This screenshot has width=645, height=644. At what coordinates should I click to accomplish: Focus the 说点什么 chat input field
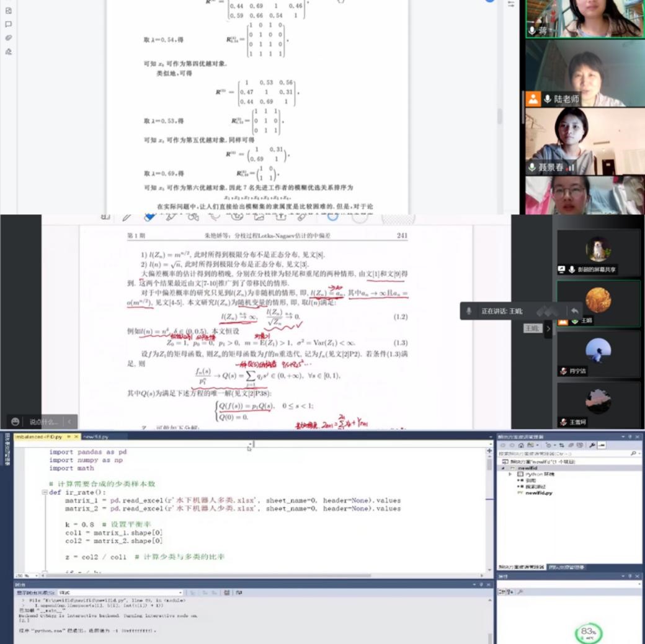43,421
